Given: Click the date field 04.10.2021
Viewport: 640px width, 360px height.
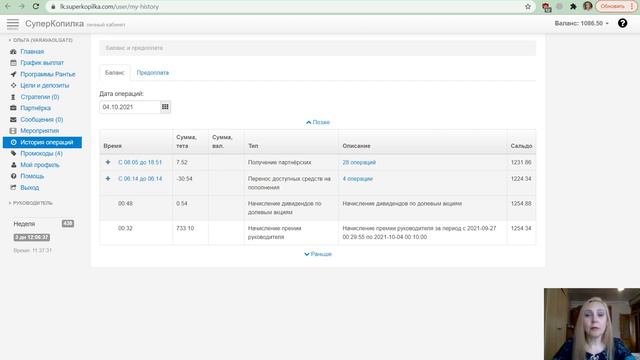Looking at the screenshot, I should 130,107.
